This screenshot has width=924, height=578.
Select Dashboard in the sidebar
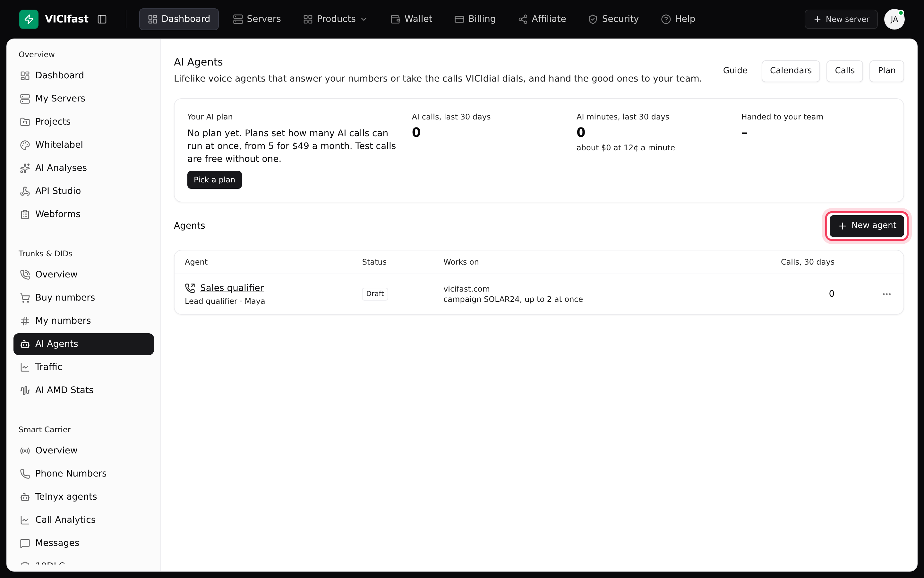click(84, 75)
